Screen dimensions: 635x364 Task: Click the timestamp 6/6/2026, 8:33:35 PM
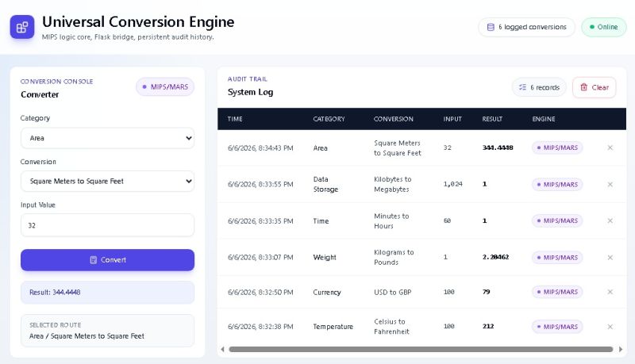(x=260, y=221)
